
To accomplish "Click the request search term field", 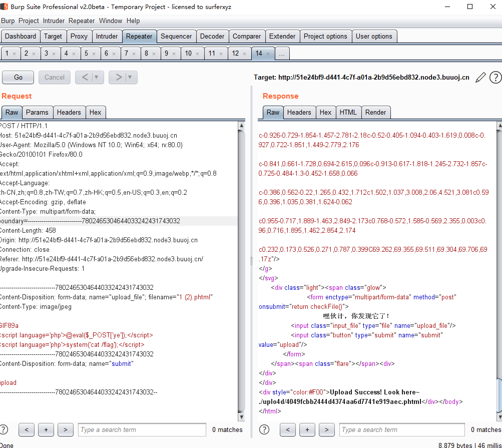I will click(142, 429).
